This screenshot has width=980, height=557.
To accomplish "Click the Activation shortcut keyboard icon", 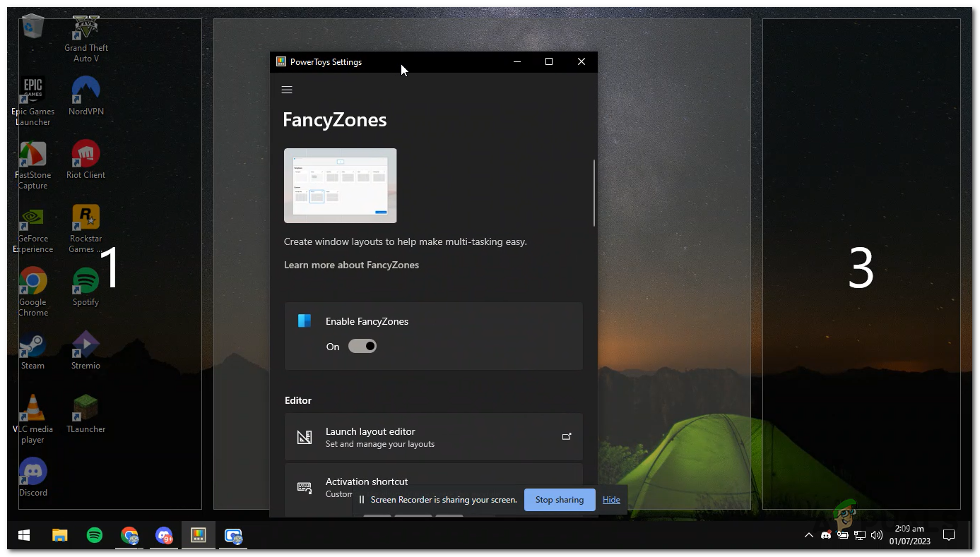I will 305,487.
